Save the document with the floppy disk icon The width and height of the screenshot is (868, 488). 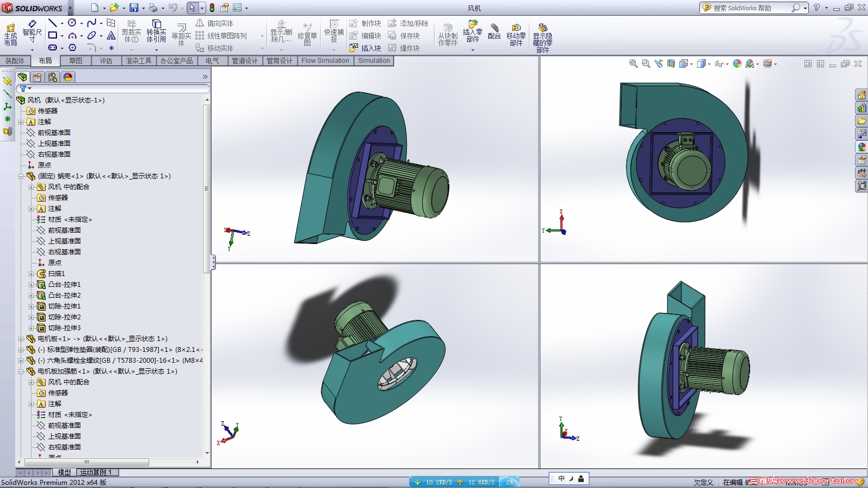point(134,8)
